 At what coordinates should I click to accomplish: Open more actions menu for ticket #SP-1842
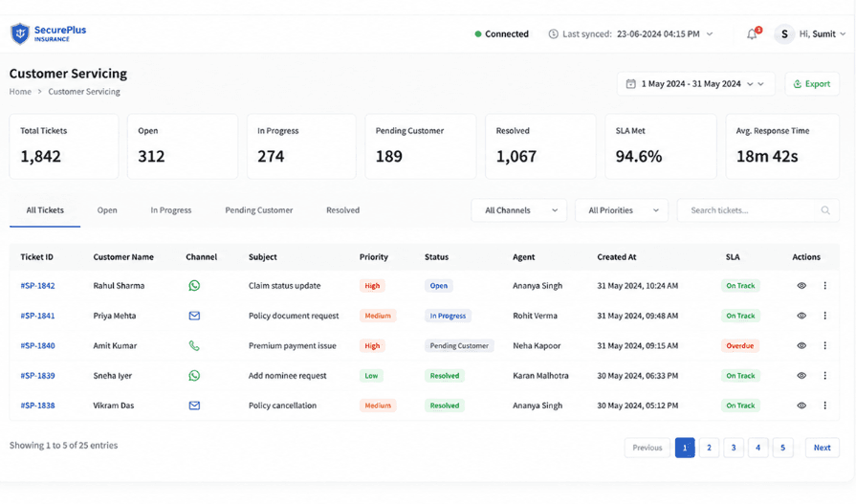824,286
